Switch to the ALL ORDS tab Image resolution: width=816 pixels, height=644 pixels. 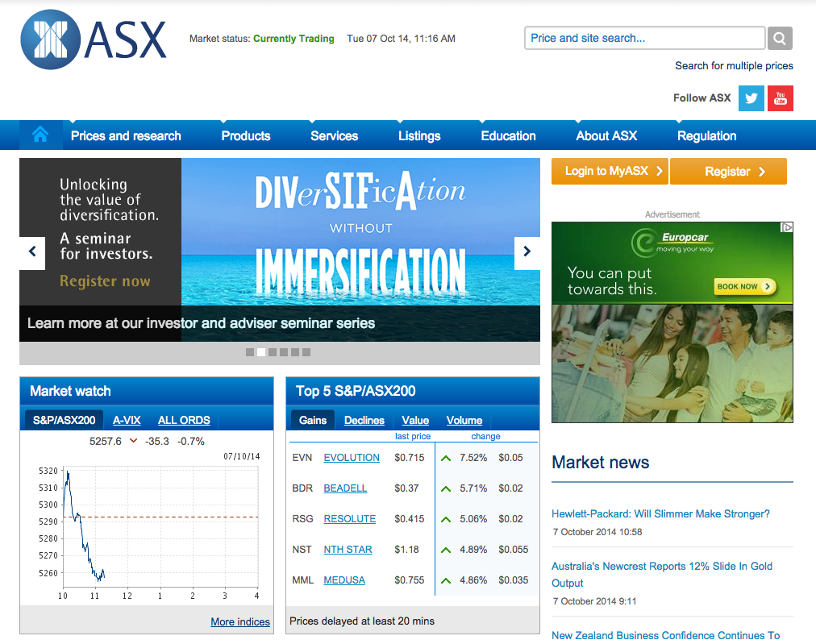pyautogui.click(x=184, y=420)
